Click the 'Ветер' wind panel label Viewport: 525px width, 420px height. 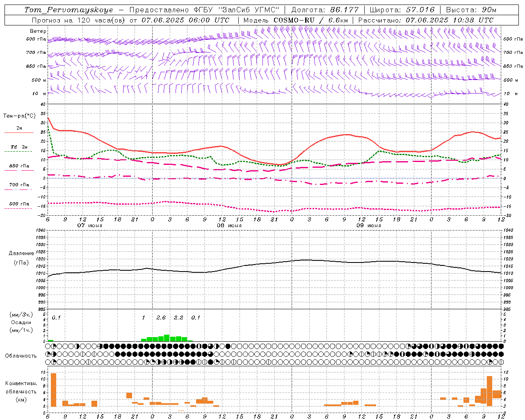pos(38,31)
